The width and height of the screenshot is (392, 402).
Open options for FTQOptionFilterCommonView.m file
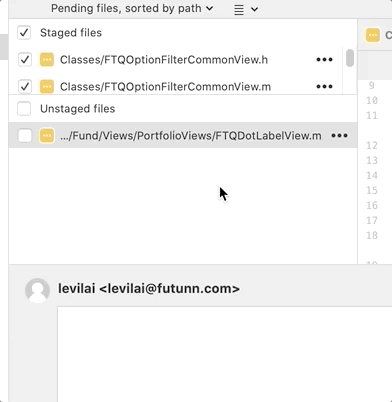point(324,87)
